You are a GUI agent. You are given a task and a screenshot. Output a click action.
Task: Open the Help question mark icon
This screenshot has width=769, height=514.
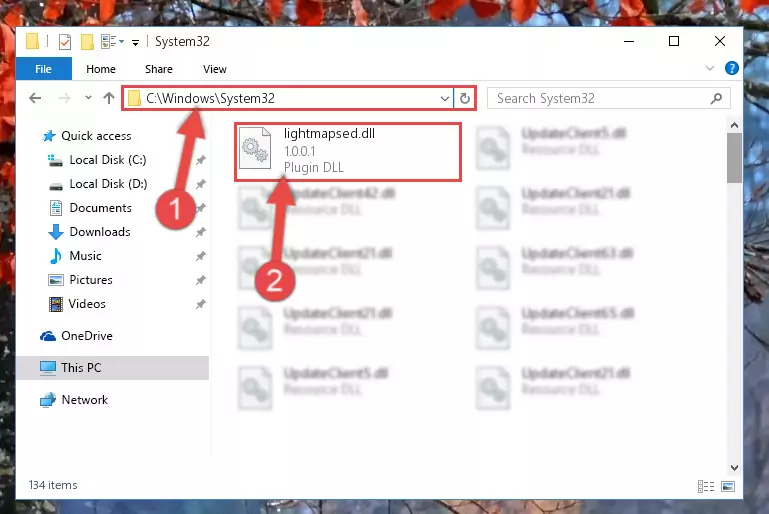(732, 68)
